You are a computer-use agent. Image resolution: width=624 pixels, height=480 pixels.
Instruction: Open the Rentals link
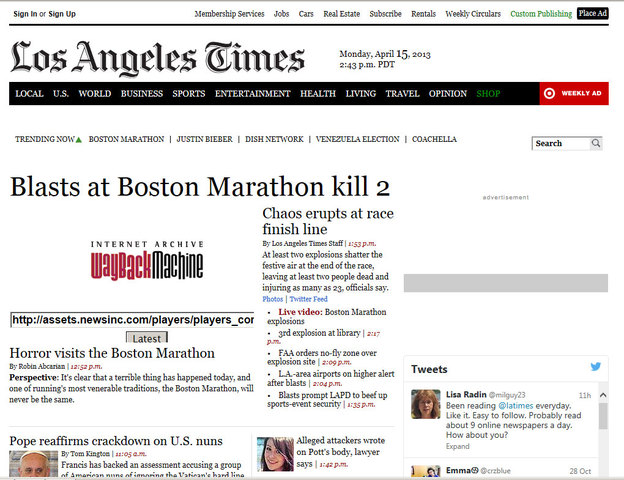click(x=423, y=14)
